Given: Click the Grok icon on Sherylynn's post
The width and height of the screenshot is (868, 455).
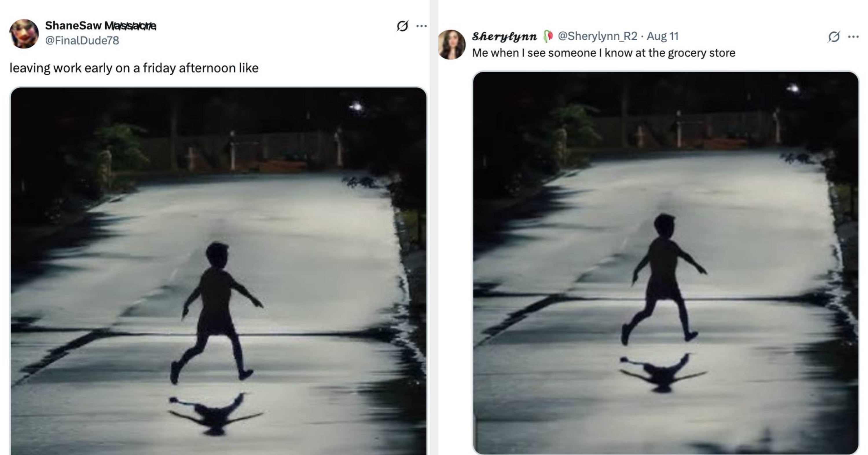Looking at the screenshot, I should coord(834,37).
